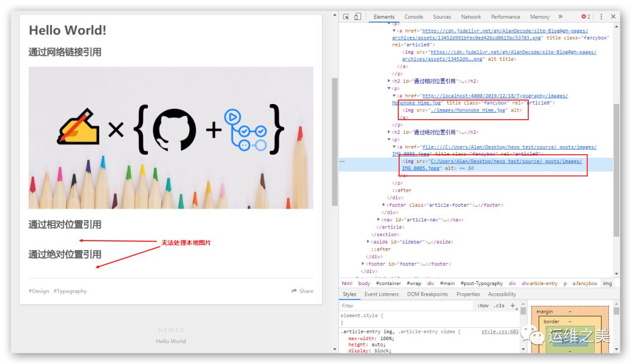Viewport: 631px width, 364px height.
Task: Open the Memory tab
Action: 540,16
